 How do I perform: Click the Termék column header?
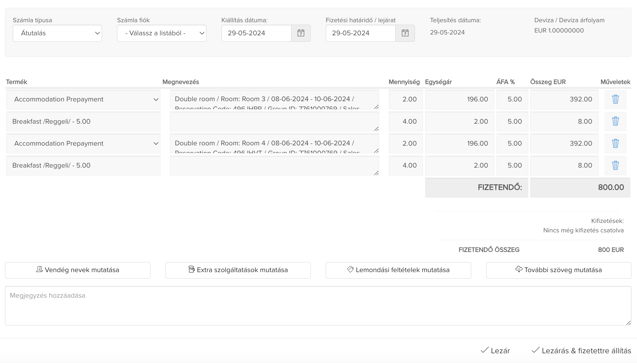click(16, 82)
